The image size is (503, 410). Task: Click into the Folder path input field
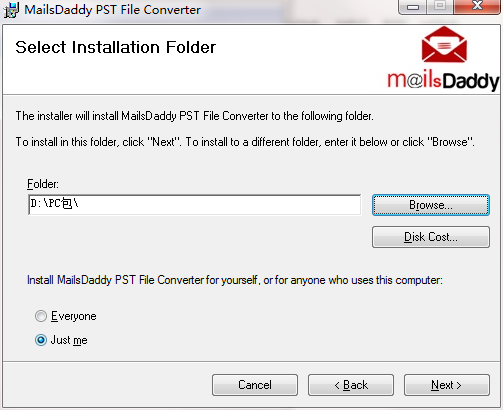pos(195,205)
